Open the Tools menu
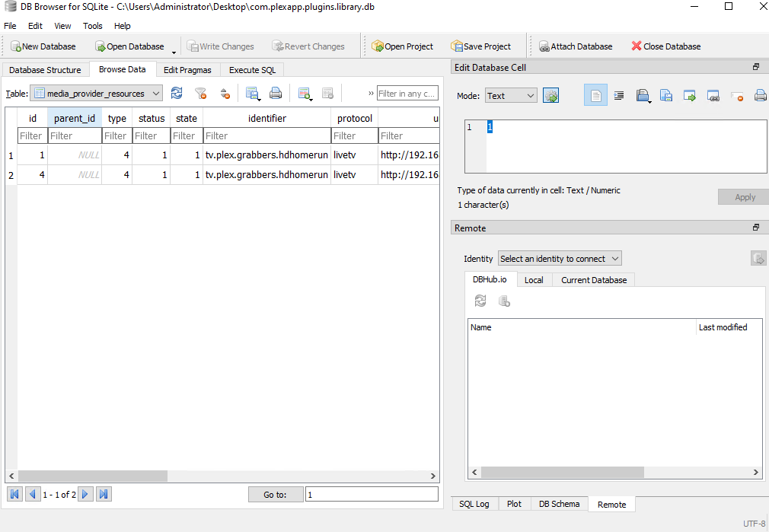The image size is (769, 532). coord(92,26)
